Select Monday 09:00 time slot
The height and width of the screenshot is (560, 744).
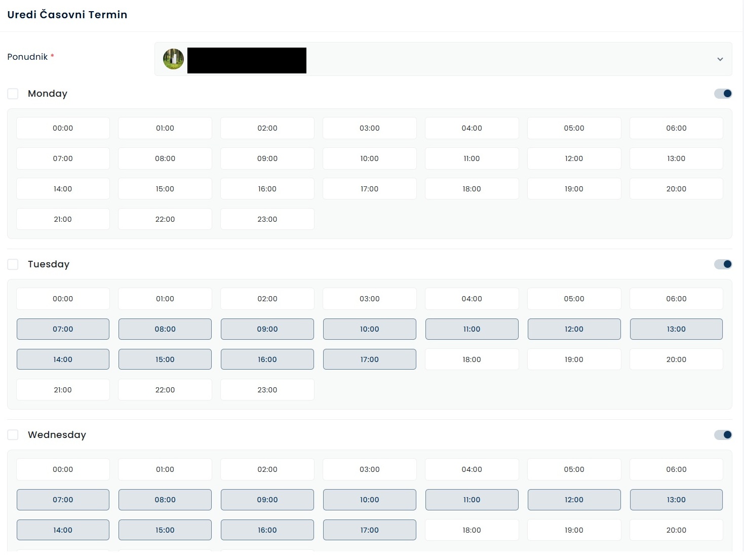267,158
